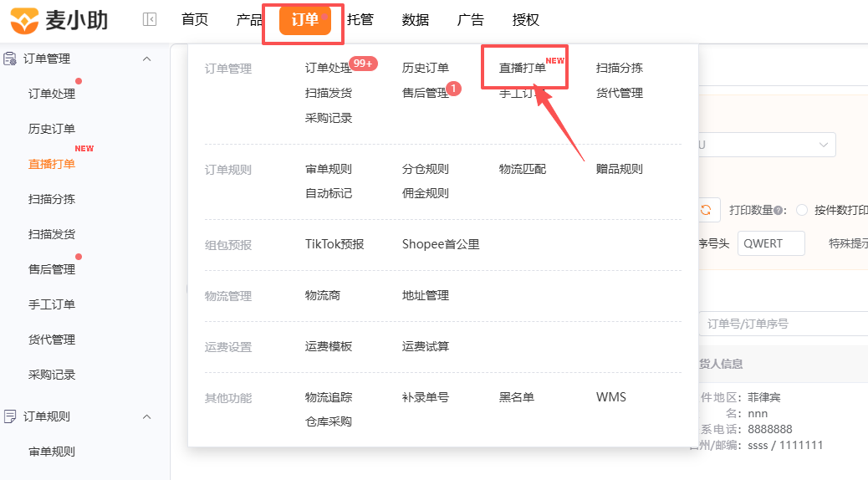
Task: Open 黑名单 under 其他功能
Action: pyautogui.click(x=517, y=397)
